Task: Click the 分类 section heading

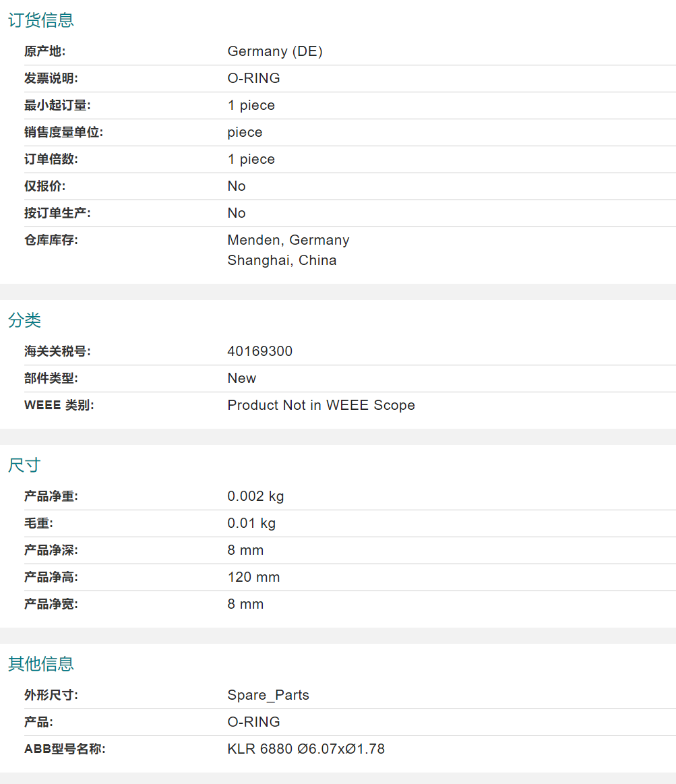Action: (x=25, y=320)
